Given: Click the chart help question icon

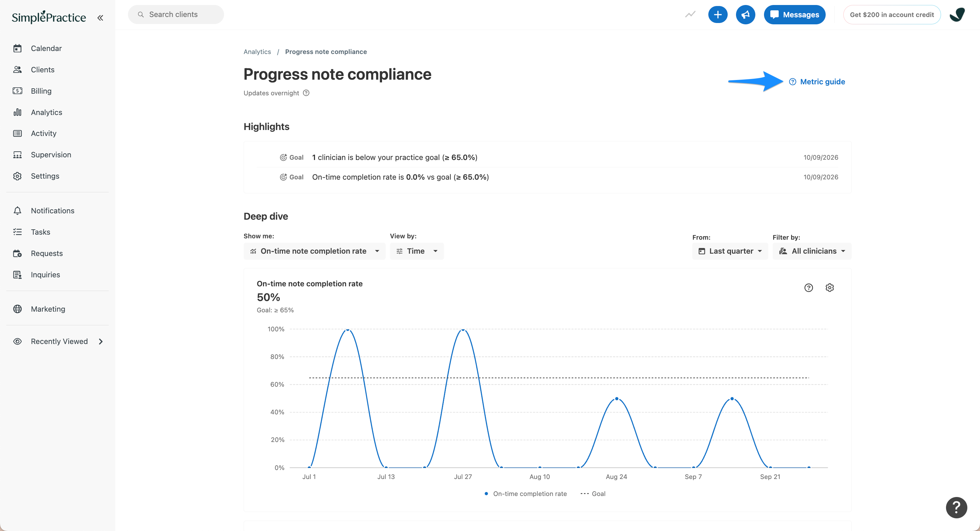Looking at the screenshot, I should (x=808, y=288).
